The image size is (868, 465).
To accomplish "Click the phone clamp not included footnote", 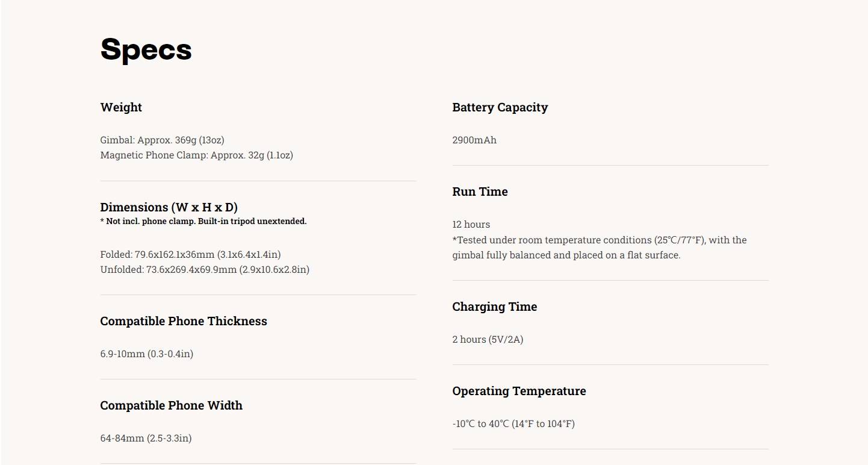I will tap(203, 221).
